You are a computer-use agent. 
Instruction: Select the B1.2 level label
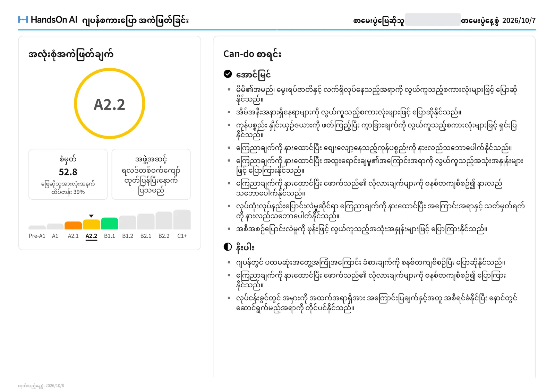pyautogui.click(x=128, y=236)
